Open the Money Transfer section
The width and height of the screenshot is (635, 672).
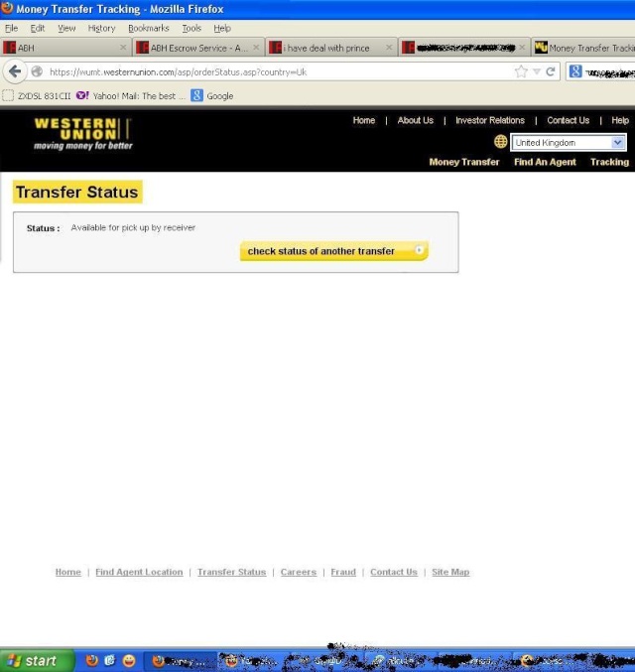[464, 162]
